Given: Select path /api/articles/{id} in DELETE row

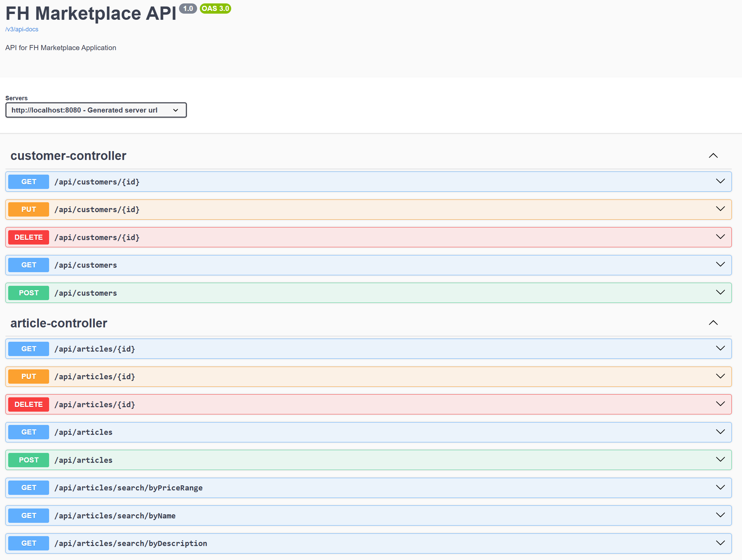Looking at the screenshot, I should [x=95, y=404].
